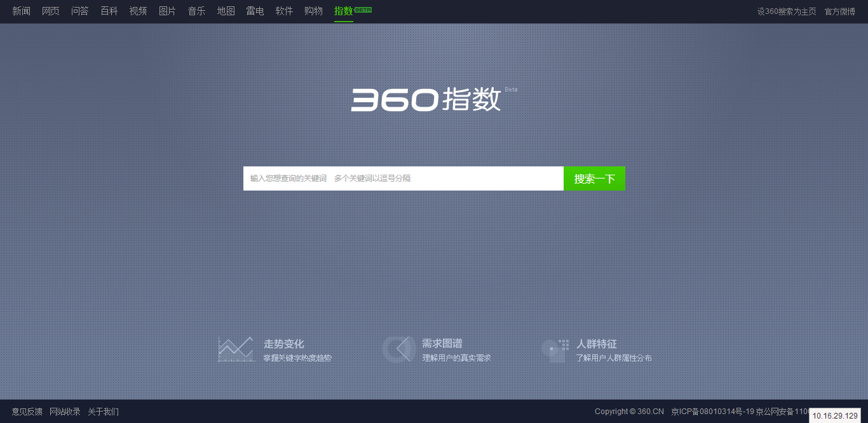Open the 地图 map link
Viewport: 868px width, 423px height.
(x=226, y=11)
